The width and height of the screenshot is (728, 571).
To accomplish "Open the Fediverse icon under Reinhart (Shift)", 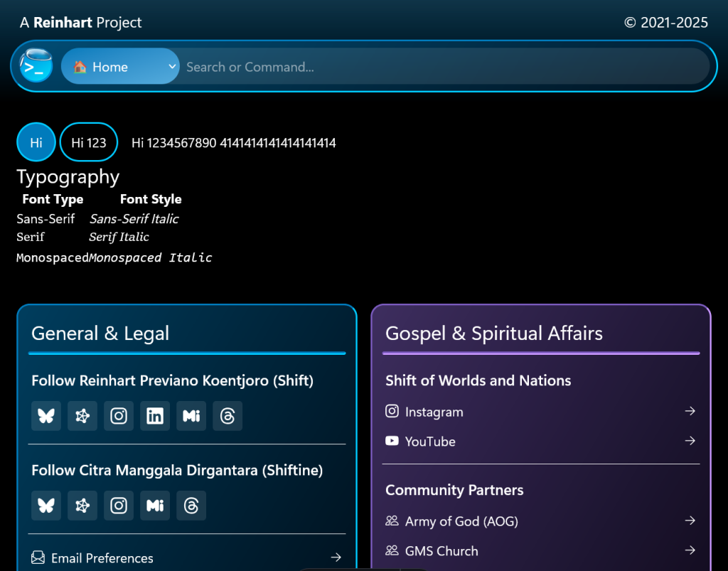I will 82,416.
